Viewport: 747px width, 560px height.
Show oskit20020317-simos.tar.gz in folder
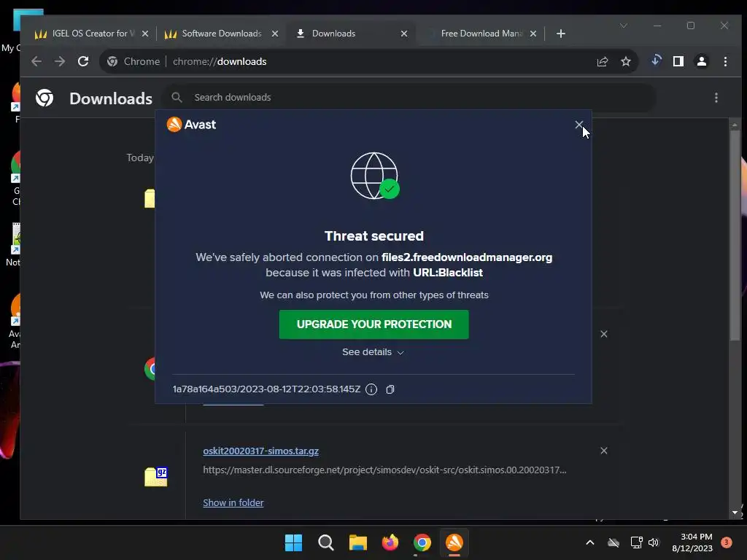pos(233,502)
